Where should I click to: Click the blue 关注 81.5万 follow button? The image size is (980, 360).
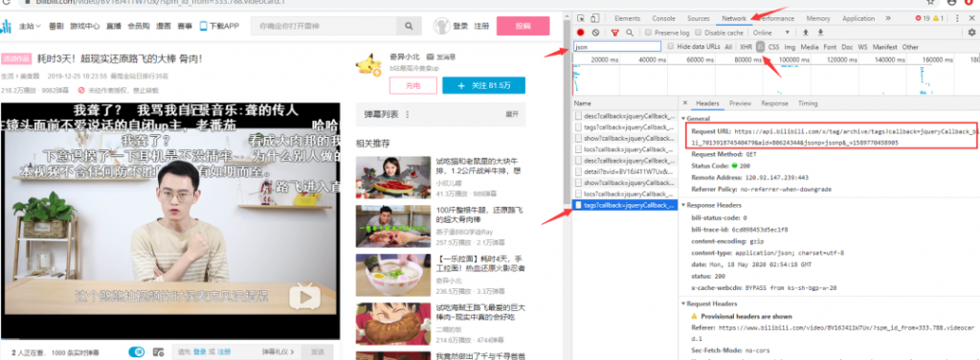pos(483,85)
